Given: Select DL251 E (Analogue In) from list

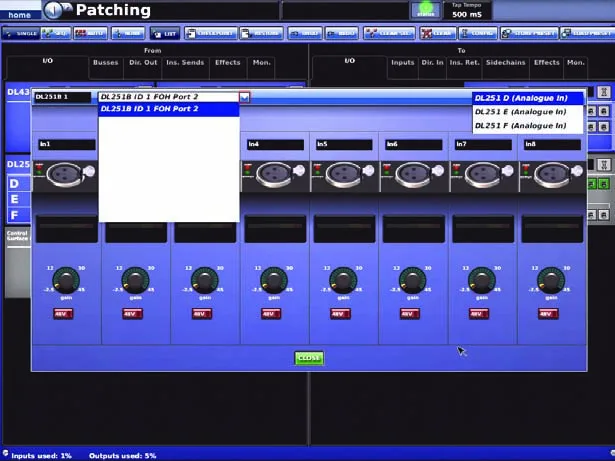Looking at the screenshot, I should [528, 112].
